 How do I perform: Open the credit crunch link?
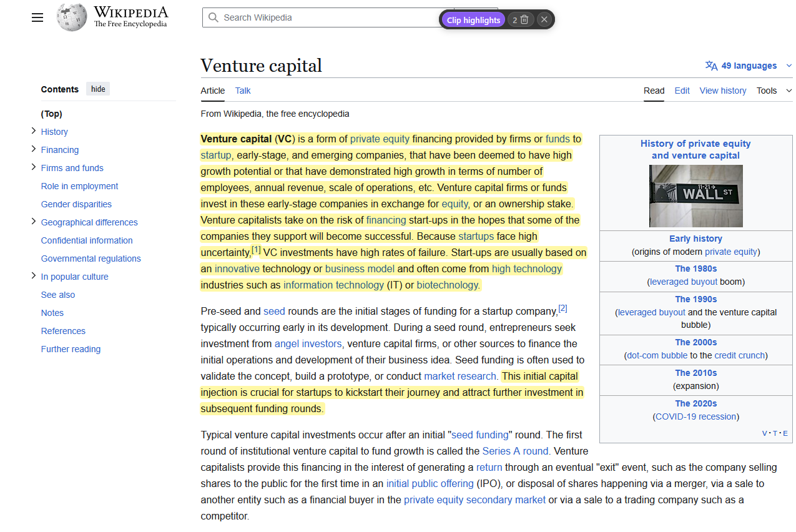click(x=739, y=355)
